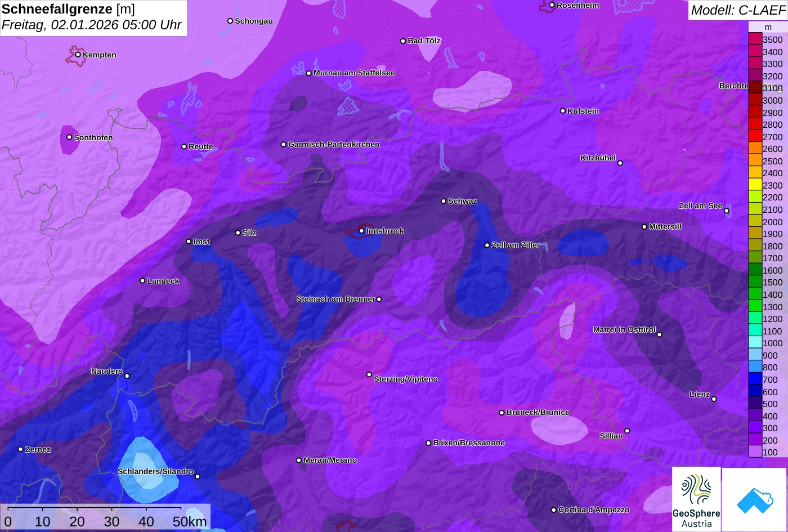Image resolution: width=788 pixels, height=532 pixels.
Task: Click the Rosenheim location marker dot
Action: coord(552,5)
